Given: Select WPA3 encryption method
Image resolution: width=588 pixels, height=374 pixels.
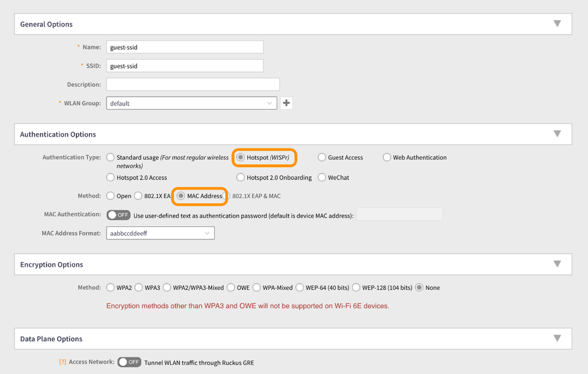Looking at the screenshot, I should (x=139, y=288).
